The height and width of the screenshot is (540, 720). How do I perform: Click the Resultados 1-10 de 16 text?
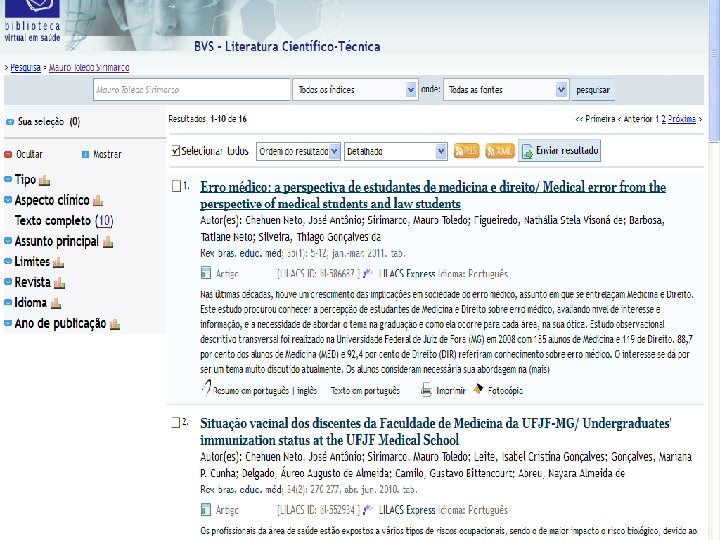pyautogui.click(x=208, y=119)
